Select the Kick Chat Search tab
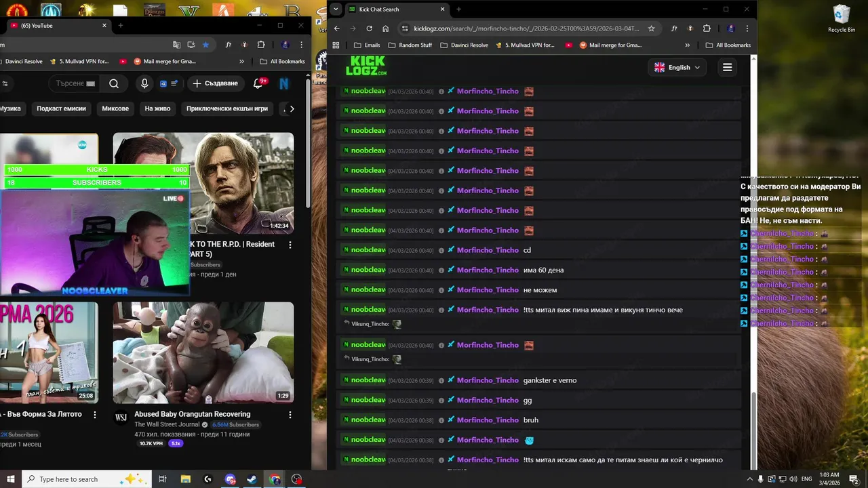 click(x=397, y=9)
